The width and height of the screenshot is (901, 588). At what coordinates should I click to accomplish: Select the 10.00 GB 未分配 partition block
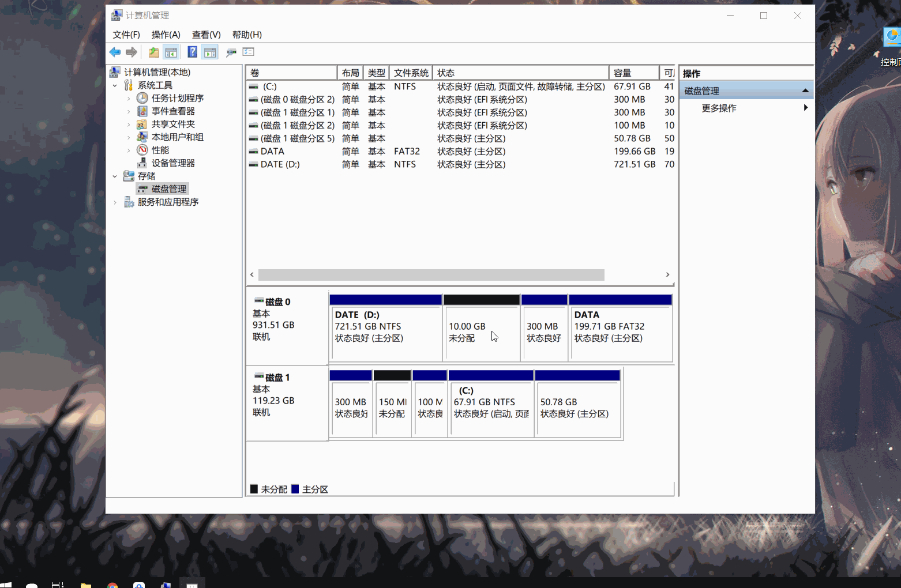coord(481,332)
